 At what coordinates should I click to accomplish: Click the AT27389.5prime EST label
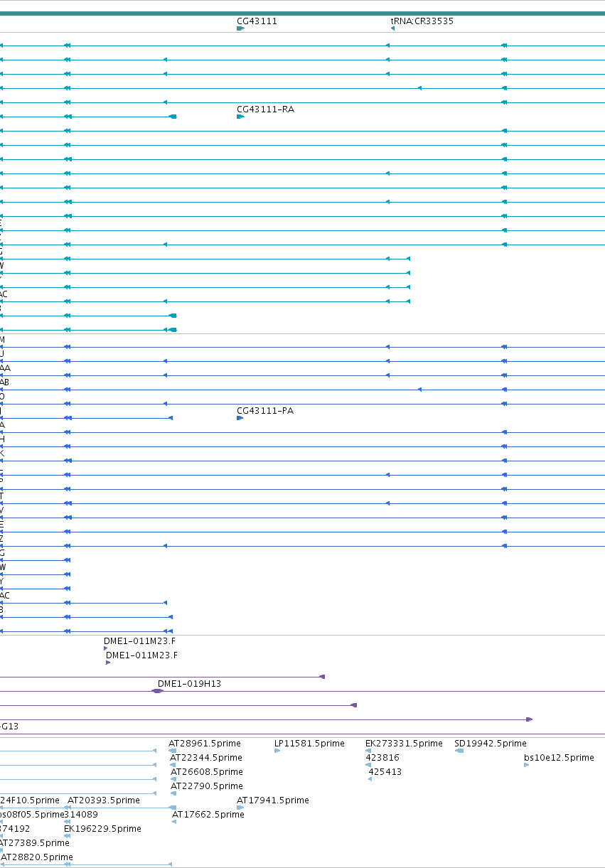pyautogui.click(x=35, y=843)
